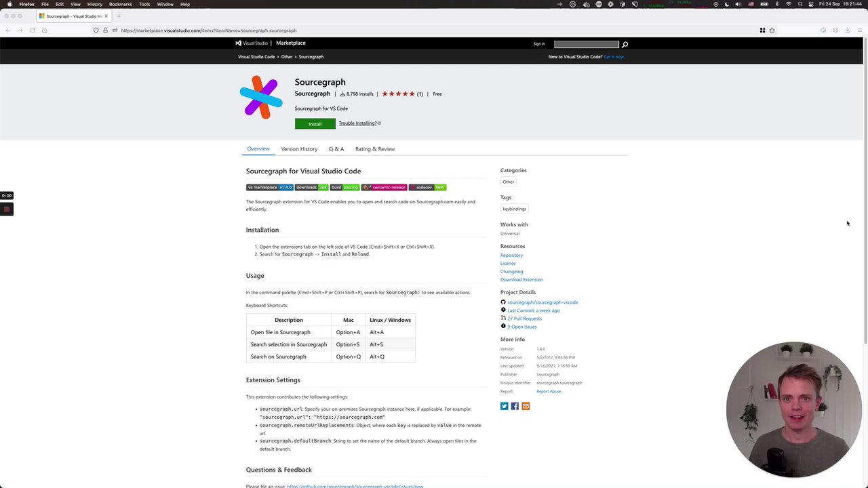Click the Sourcegraph extension logo
The width and height of the screenshot is (868, 488).
[261, 98]
